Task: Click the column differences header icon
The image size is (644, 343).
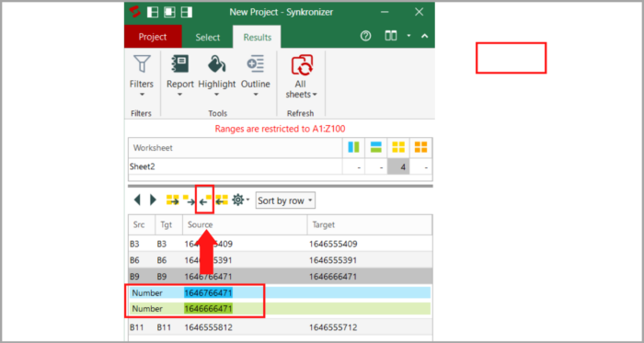Action: [353, 147]
